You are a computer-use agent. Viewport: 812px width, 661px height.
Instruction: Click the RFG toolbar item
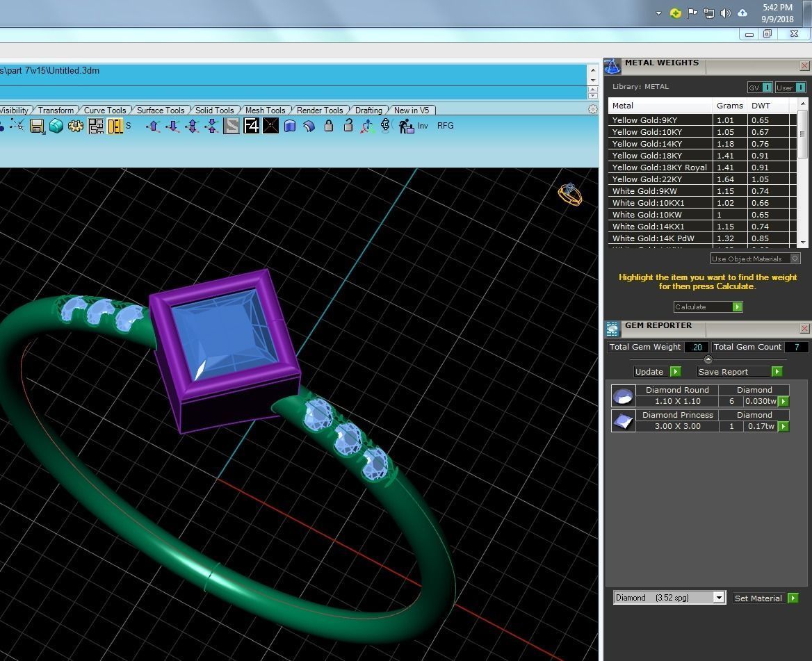click(446, 126)
